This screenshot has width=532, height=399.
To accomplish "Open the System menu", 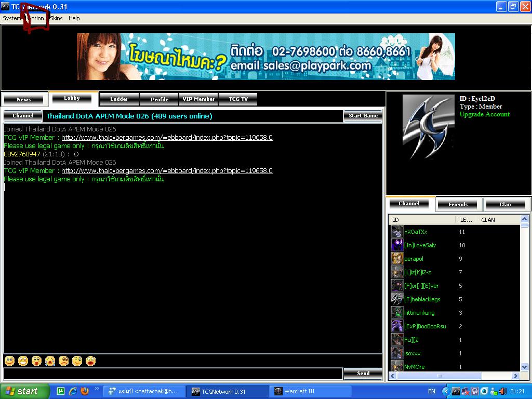I will 11,18.
